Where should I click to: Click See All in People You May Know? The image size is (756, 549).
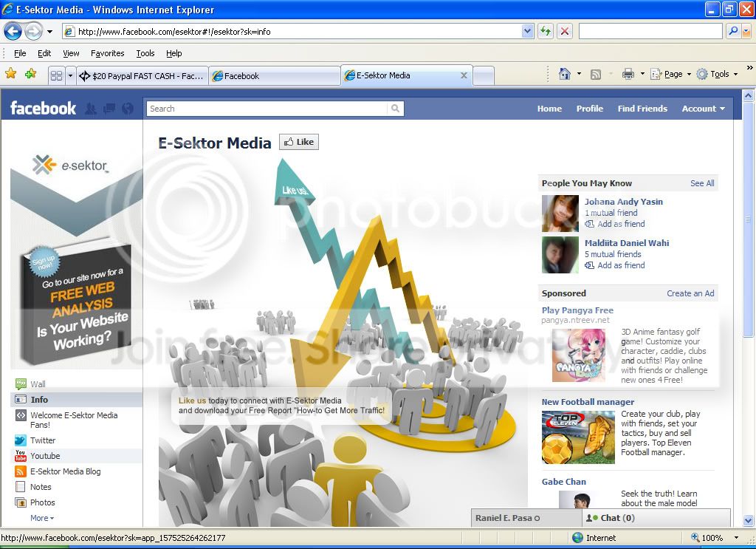coord(702,183)
